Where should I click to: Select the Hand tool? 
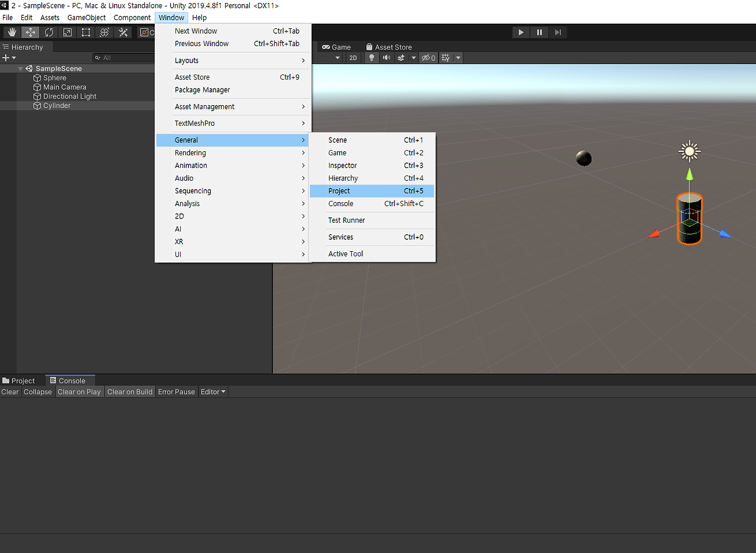[x=12, y=32]
